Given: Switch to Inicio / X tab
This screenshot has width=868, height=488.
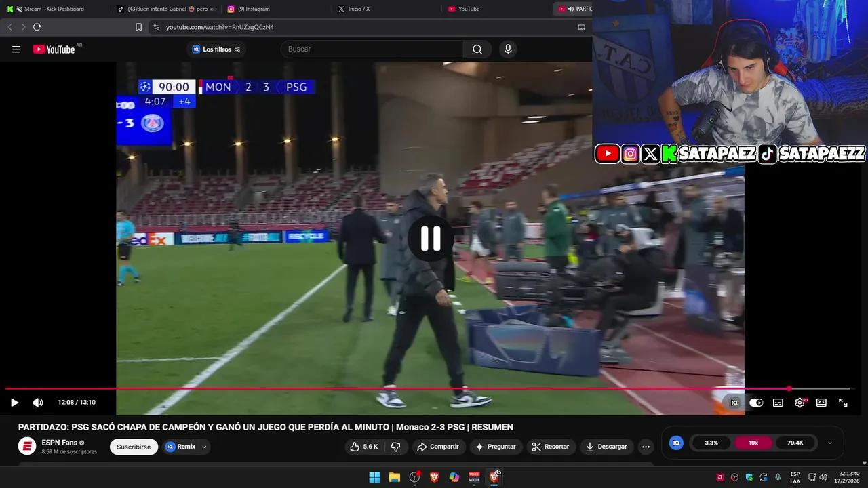Looking at the screenshot, I should coord(386,9).
